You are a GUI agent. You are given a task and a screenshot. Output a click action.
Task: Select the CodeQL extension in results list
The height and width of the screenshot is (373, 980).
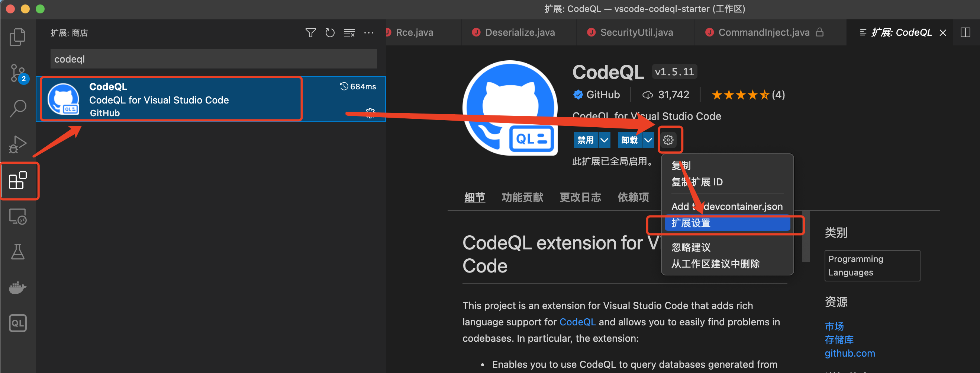point(211,99)
